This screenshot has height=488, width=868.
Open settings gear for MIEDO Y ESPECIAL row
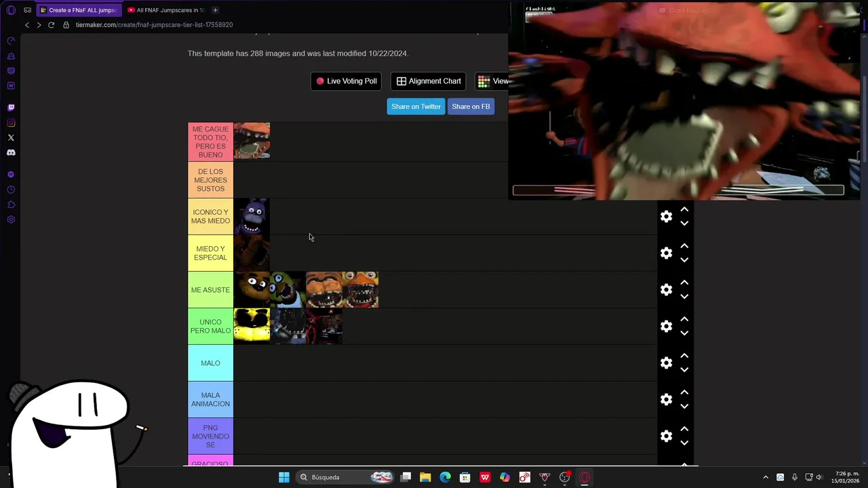tap(667, 253)
